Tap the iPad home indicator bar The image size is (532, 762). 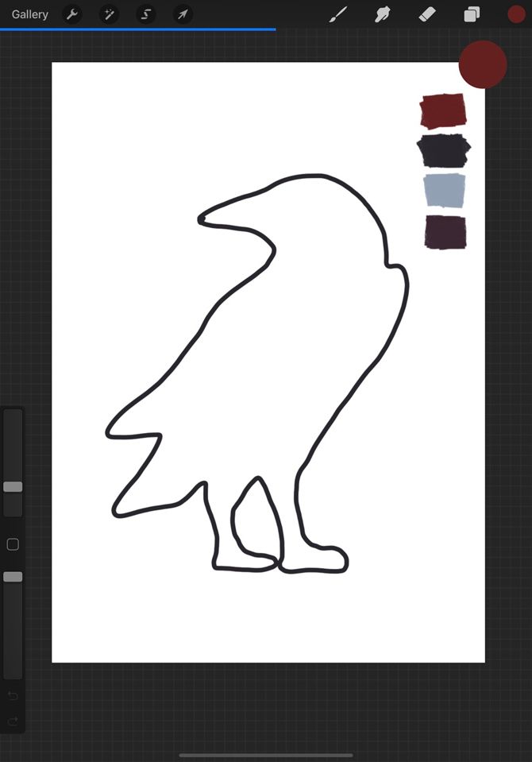pyautogui.click(x=266, y=755)
